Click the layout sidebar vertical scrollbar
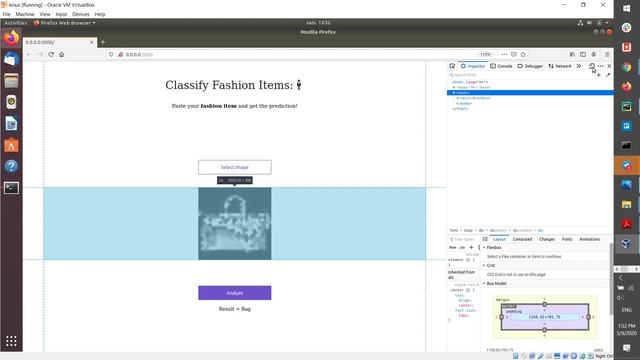Screen dimensions: 640x360 [611, 279]
